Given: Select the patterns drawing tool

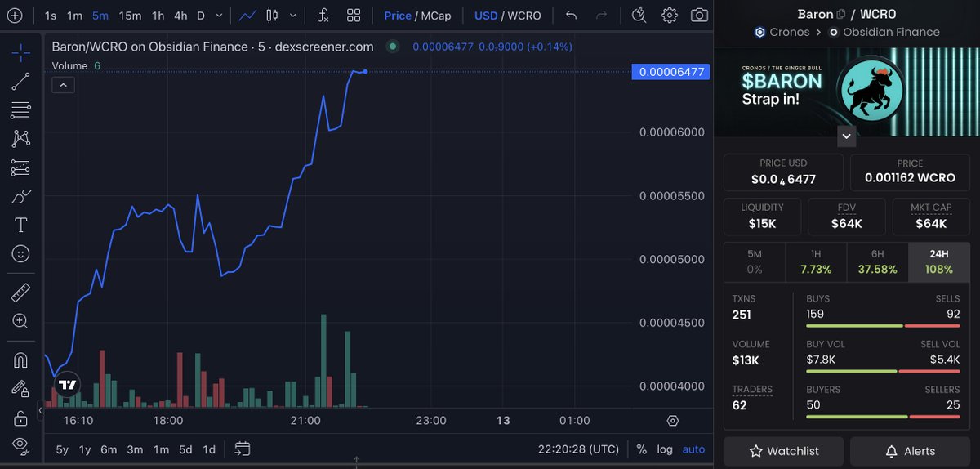Looking at the screenshot, I should (x=21, y=139).
